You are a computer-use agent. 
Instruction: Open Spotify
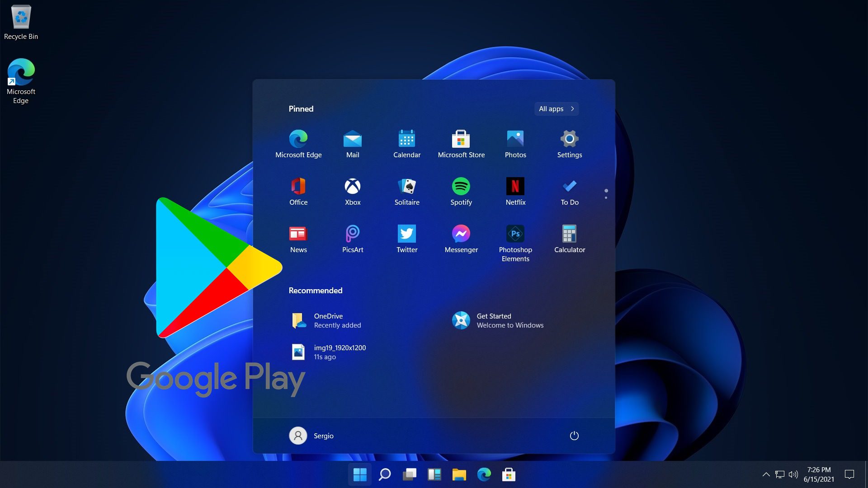(x=461, y=191)
